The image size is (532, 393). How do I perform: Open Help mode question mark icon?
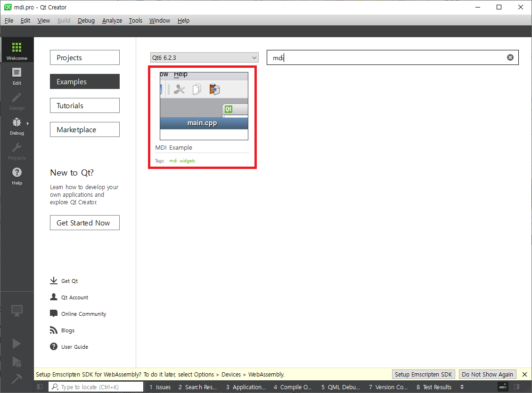[x=16, y=173]
